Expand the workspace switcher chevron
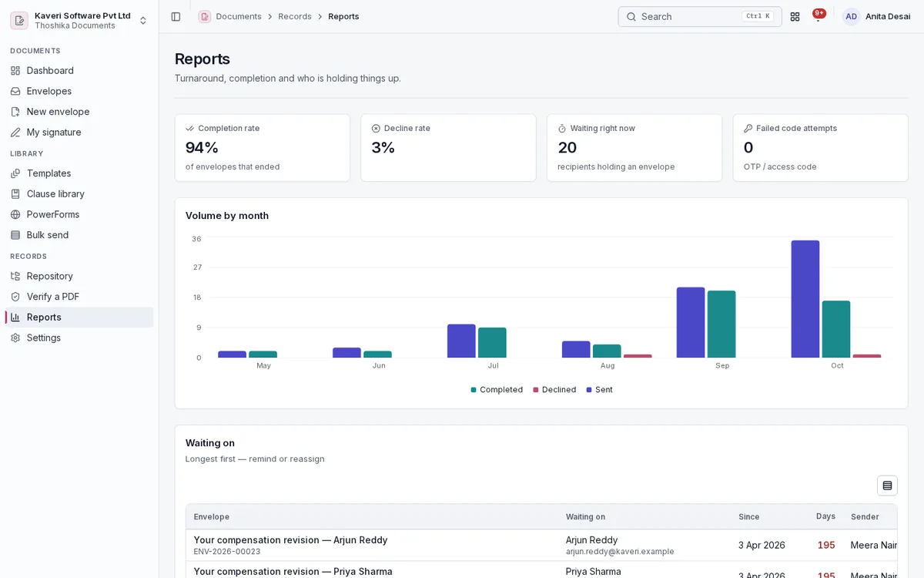This screenshot has width=924, height=578. 142,20
